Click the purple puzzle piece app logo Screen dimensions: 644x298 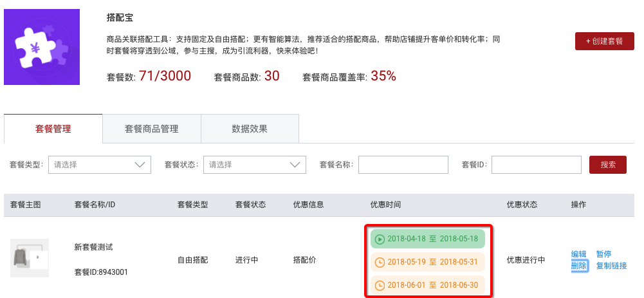click(x=41, y=47)
